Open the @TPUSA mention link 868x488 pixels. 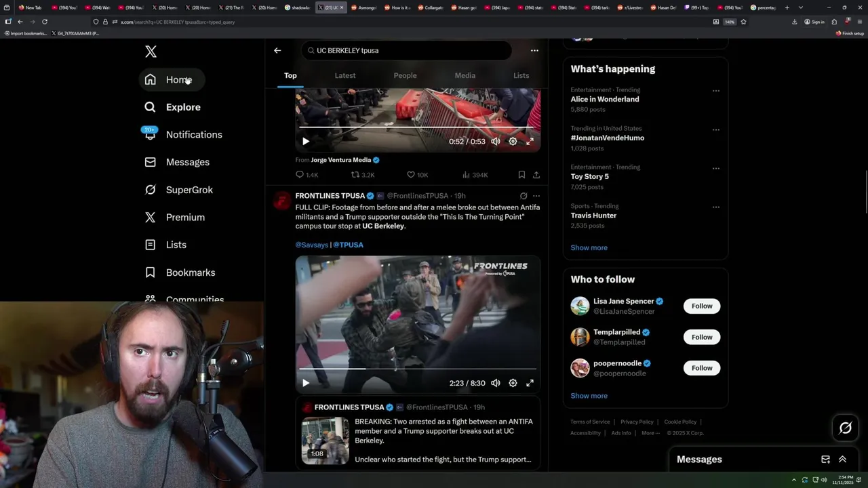(348, 245)
